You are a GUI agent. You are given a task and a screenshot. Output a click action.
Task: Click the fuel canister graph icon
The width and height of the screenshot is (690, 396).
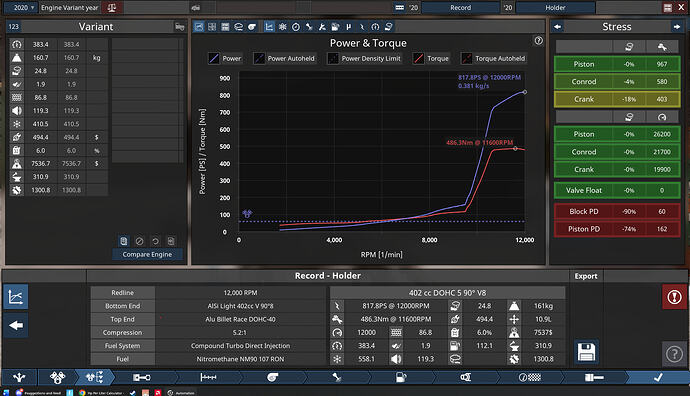tap(335, 27)
